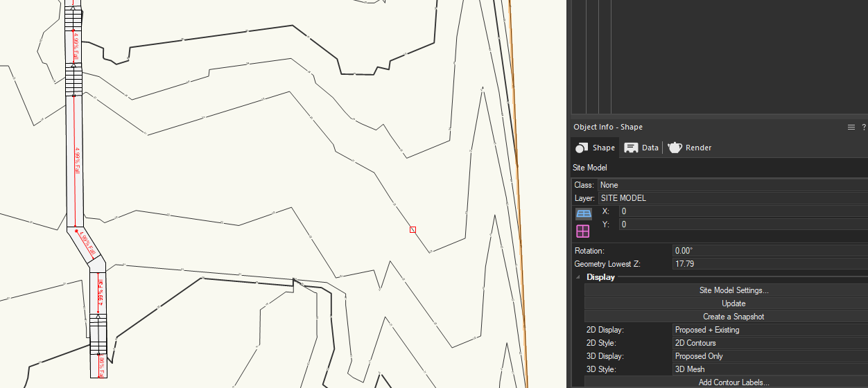Screen dimensions: 868x388
Task: Click the Add Contour Labels button
Action: (x=734, y=382)
